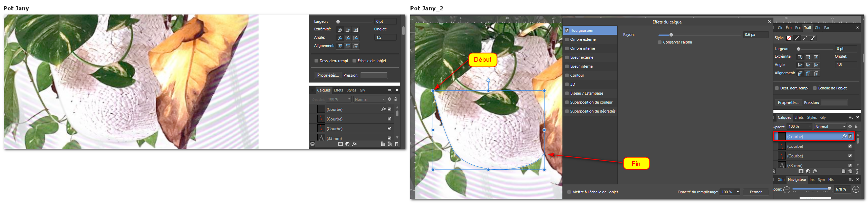This screenshot has width=868, height=203.
Task: Click the layer gear settings icon in Pot Jany_2
Action: point(850,127)
